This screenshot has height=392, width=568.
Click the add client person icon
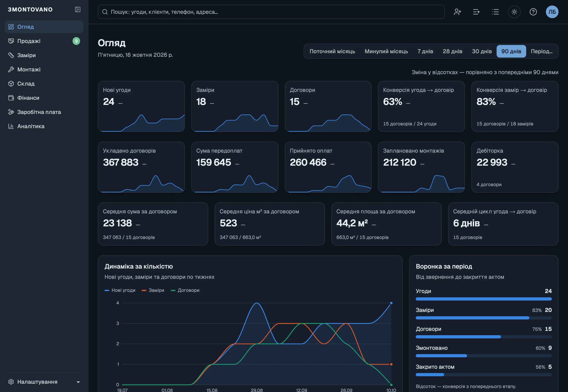[457, 12]
